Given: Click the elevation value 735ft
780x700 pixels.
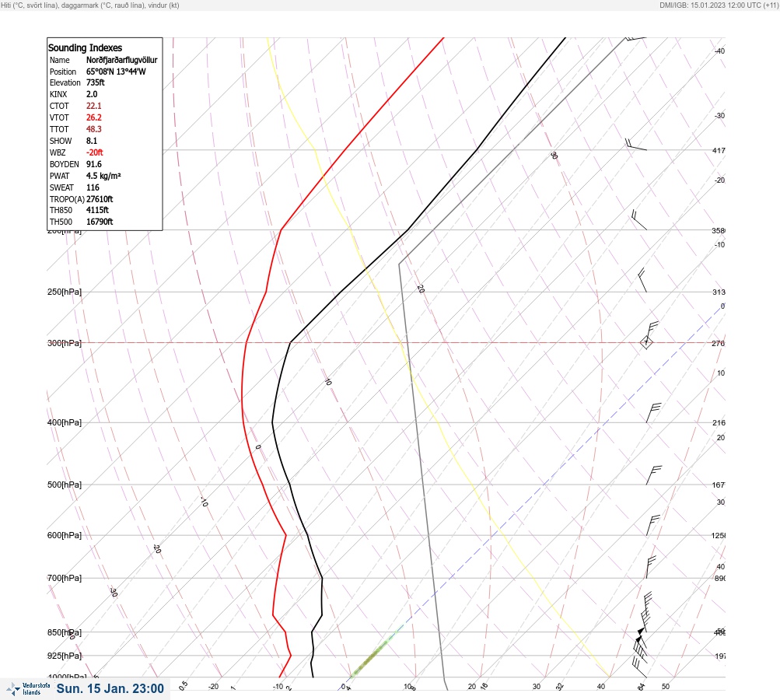Looking at the screenshot, I should [96, 82].
